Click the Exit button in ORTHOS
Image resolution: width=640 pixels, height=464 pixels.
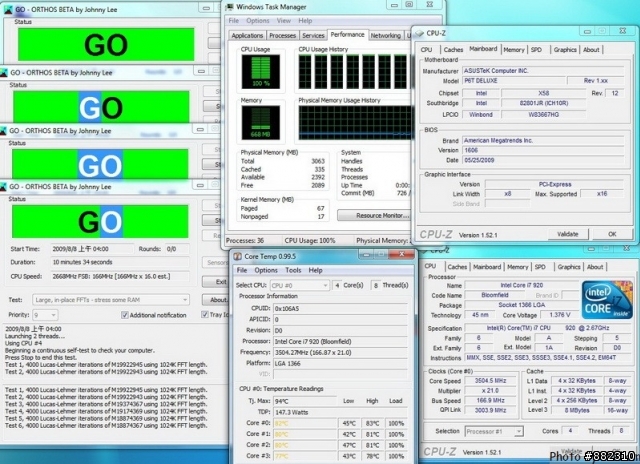tap(216, 282)
